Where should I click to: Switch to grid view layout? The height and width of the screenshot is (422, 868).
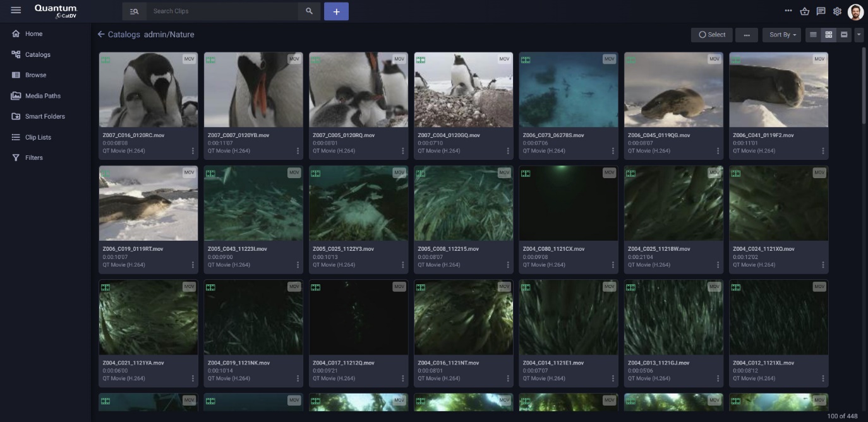829,35
